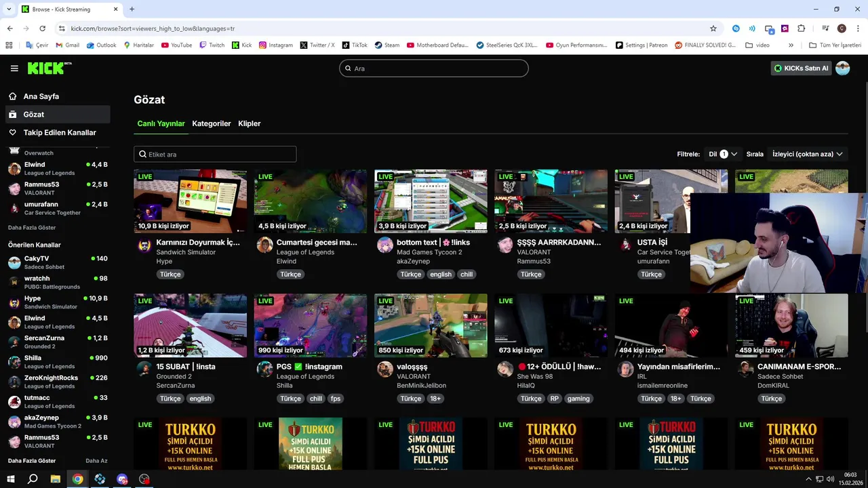The height and width of the screenshot is (488, 868).
Task: Open the YouTube bookmark
Action: point(176,45)
